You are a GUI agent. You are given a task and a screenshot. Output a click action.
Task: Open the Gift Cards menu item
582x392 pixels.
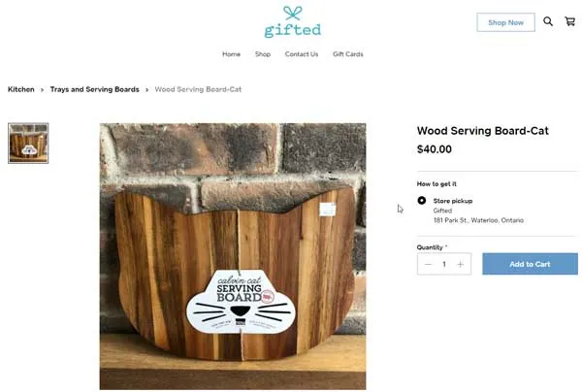click(x=348, y=54)
